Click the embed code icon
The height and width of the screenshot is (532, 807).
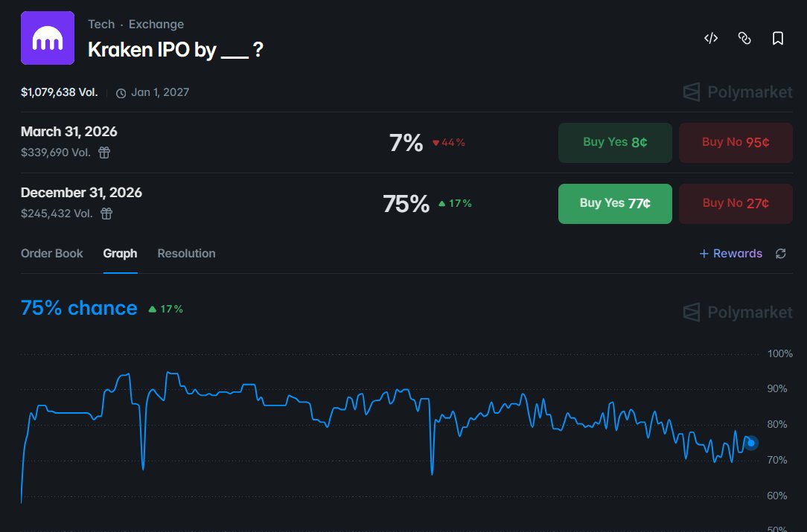coord(711,38)
